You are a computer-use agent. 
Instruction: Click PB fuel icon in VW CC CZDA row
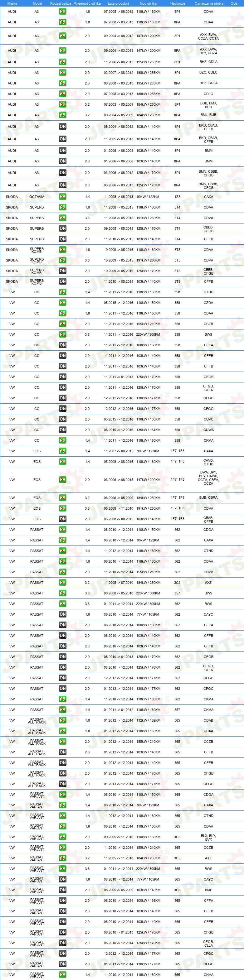tap(62, 303)
